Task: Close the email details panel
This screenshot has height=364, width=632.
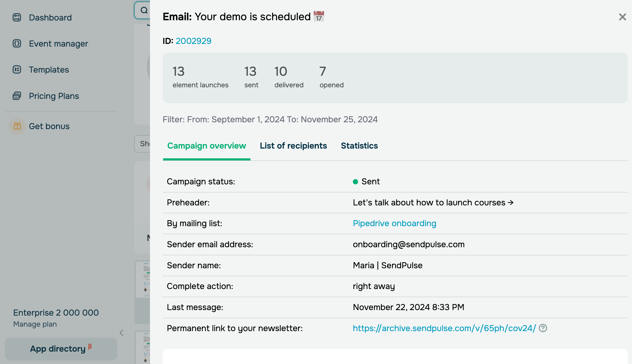Action: (x=622, y=17)
